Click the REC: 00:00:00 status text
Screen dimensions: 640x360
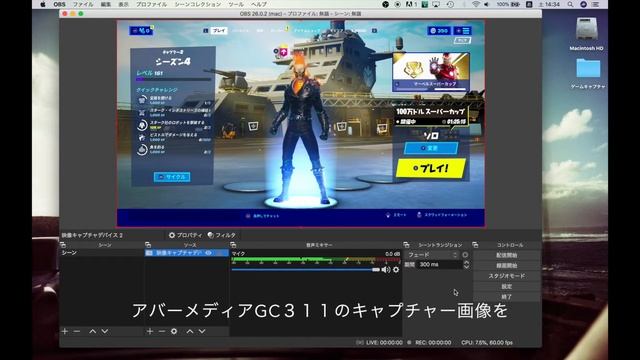tap(433, 343)
